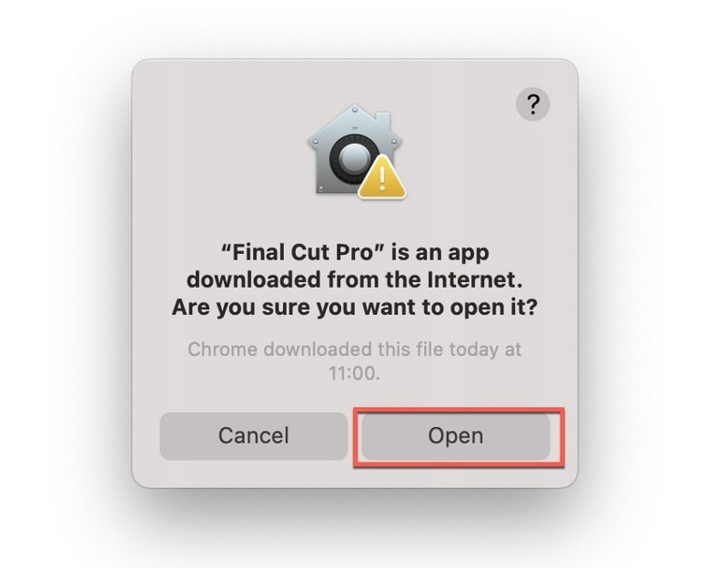Click the red highlight border around Open

459,410
